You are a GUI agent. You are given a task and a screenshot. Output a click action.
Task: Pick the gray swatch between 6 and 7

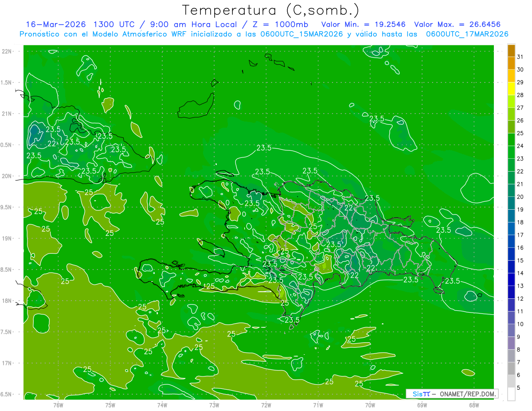pos(511,369)
